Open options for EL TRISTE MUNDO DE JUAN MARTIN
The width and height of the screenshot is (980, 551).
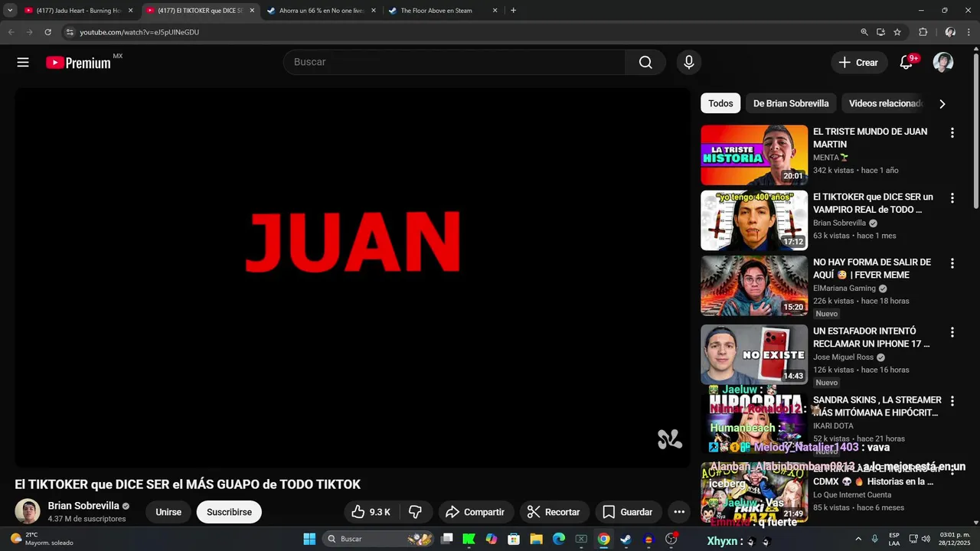(952, 132)
